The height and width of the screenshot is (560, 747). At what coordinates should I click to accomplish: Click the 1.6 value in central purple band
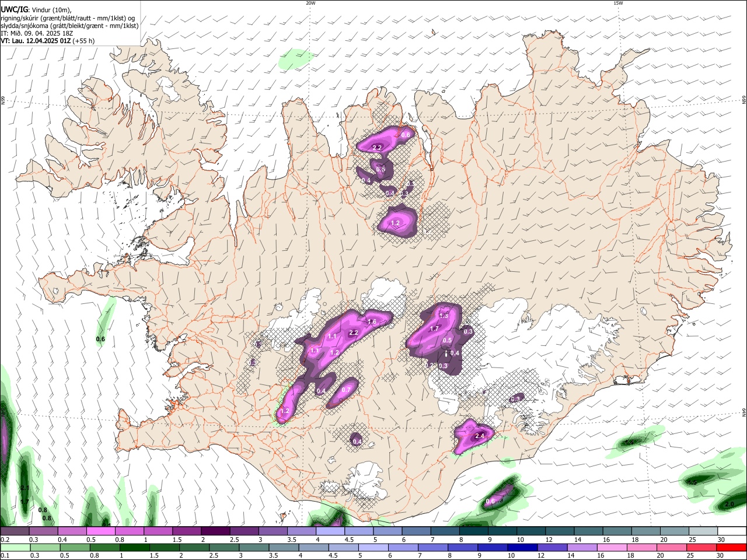tap(372, 322)
